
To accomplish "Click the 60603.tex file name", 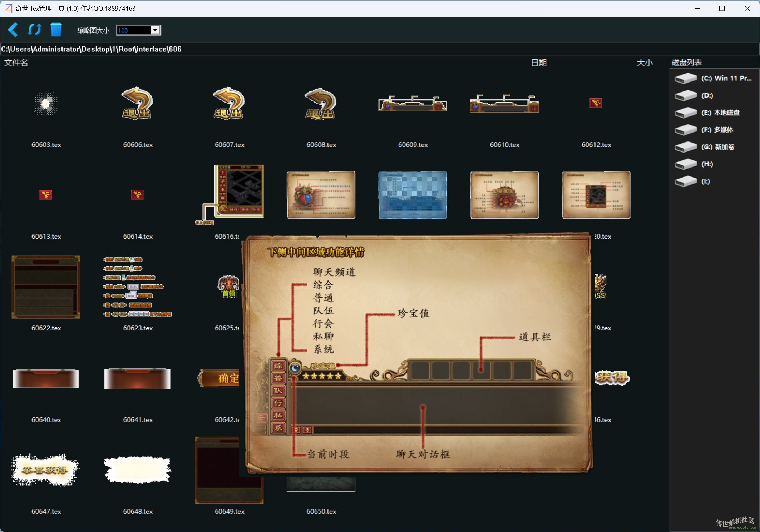I will tap(46, 145).
